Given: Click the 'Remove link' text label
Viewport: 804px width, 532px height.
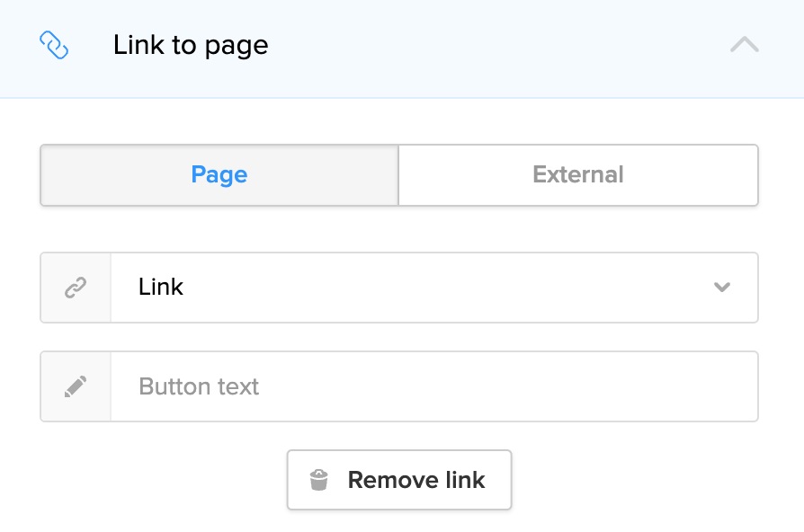Looking at the screenshot, I should pos(416,480).
